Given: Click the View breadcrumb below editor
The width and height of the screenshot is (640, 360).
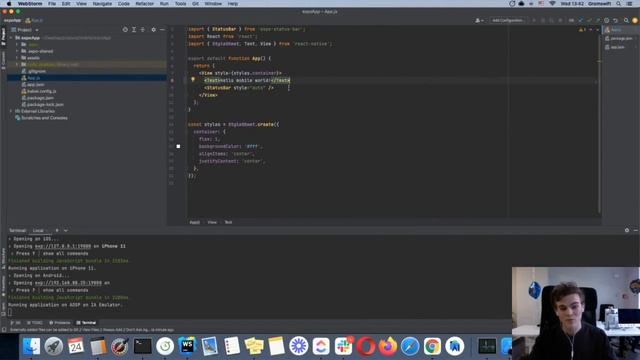Looking at the screenshot, I should pyautogui.click(x=212, y=222).
